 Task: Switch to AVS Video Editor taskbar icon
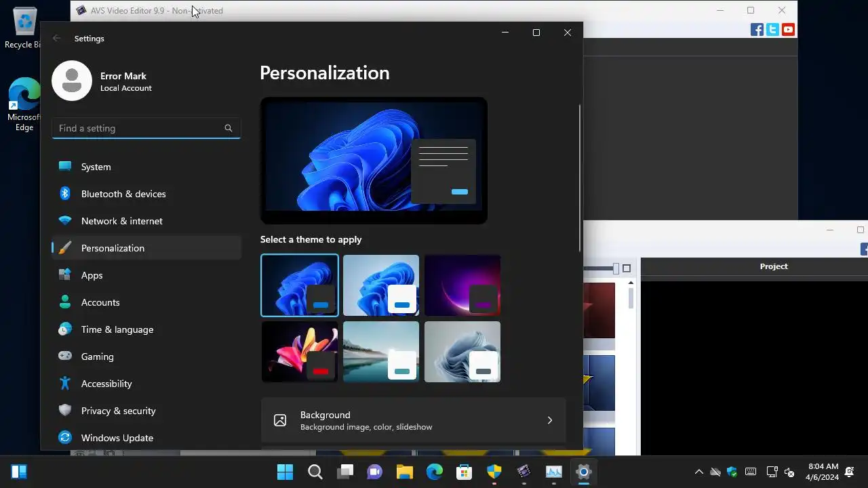coord(524,472)
